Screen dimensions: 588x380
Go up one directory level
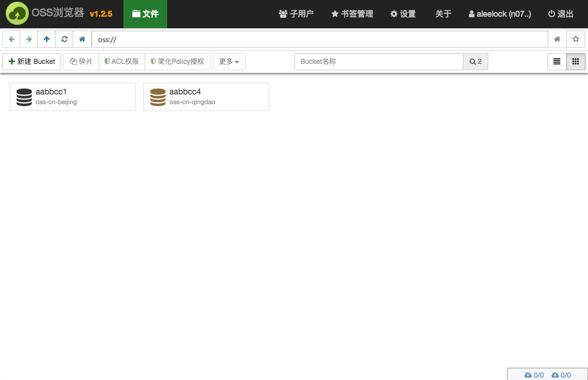[46, 39]
